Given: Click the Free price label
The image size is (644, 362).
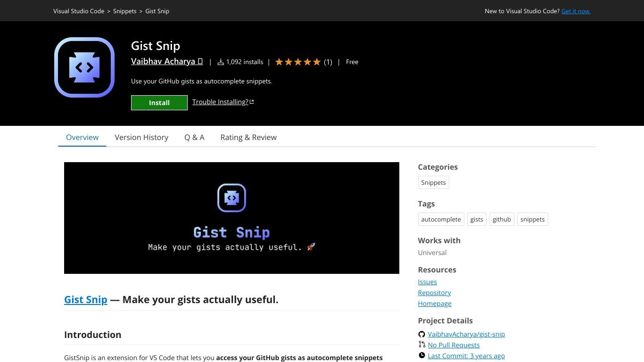Looking at the screenshot, I should click(352, 62).
